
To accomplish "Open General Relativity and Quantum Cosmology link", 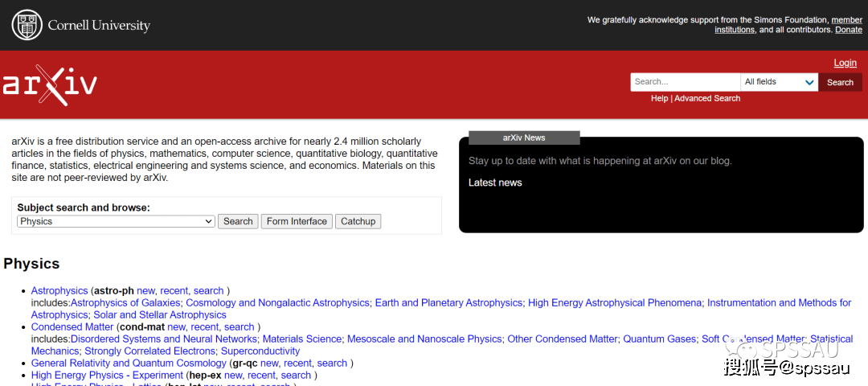I will [129, 363].
